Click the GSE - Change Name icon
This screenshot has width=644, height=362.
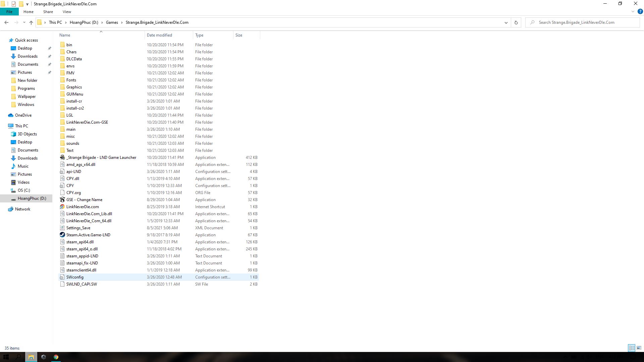click(62, 200)
